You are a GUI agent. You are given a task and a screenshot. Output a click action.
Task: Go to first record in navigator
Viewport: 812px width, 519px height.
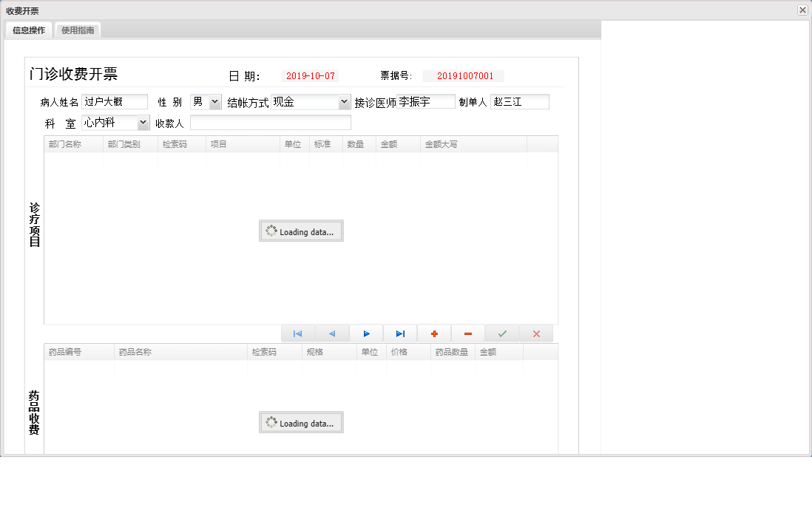(297, 333)
